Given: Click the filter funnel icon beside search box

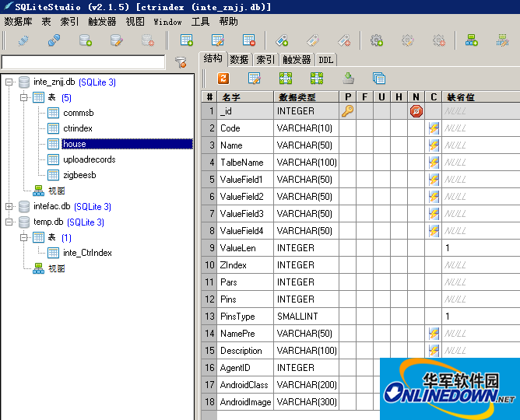Looking at the screenshot, I should pyautogui.click(x=181, y=62).
